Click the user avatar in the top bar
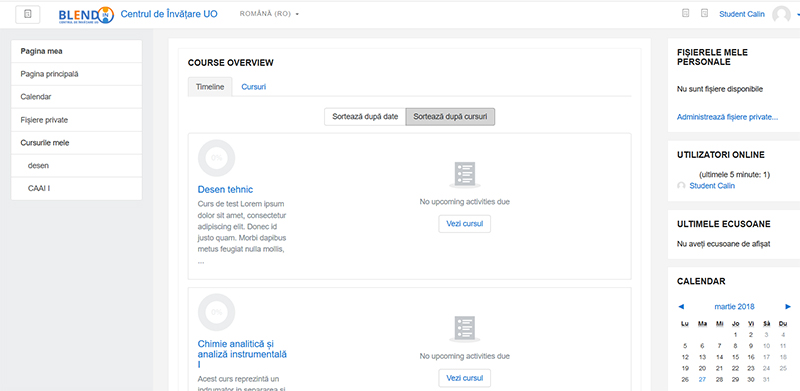 click(x=781, y=14)
